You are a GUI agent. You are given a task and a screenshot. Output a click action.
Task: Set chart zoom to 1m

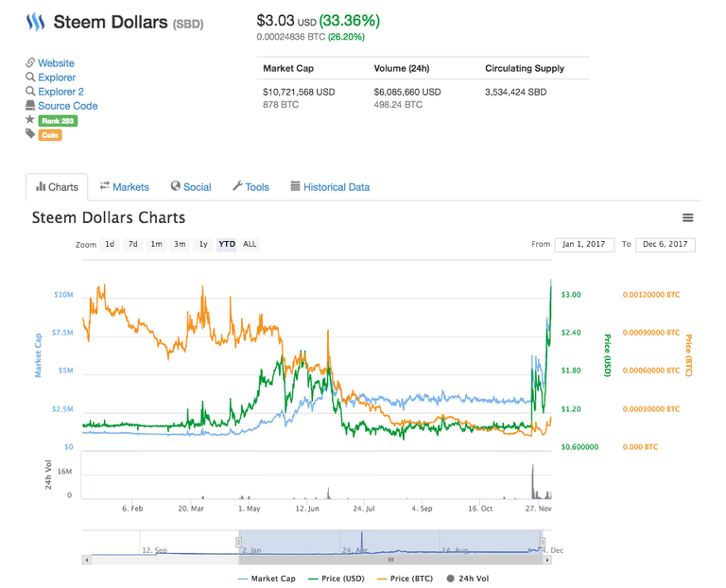157,245
